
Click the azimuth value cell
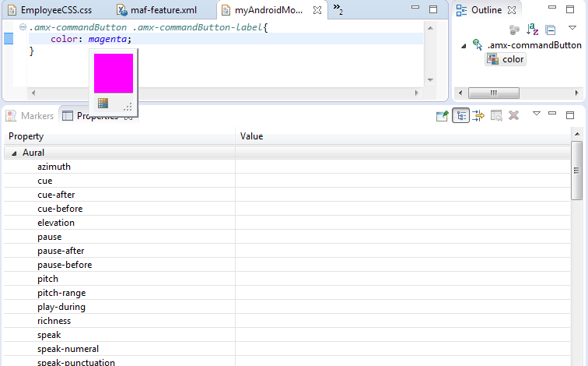click(x=403, y=167)
